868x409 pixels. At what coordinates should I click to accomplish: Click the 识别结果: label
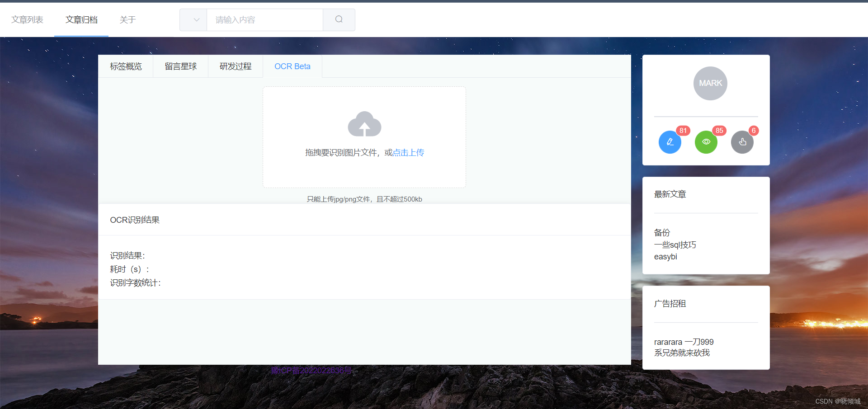tap(127, 256)
